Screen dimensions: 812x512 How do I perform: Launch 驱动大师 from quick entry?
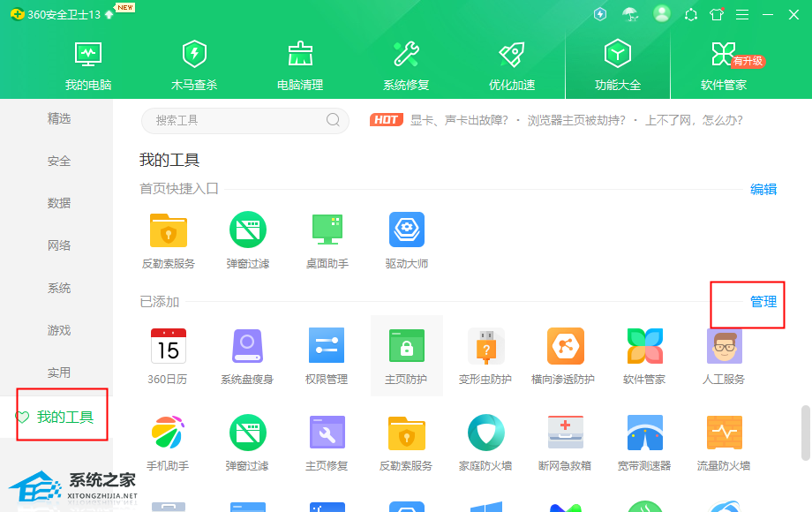(407, 230)
